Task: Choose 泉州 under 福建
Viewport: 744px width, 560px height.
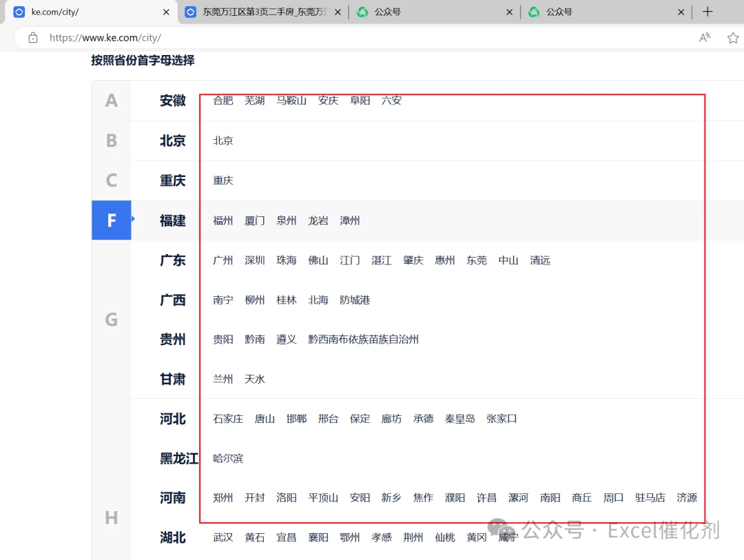Action: click(x=287, y=220)
